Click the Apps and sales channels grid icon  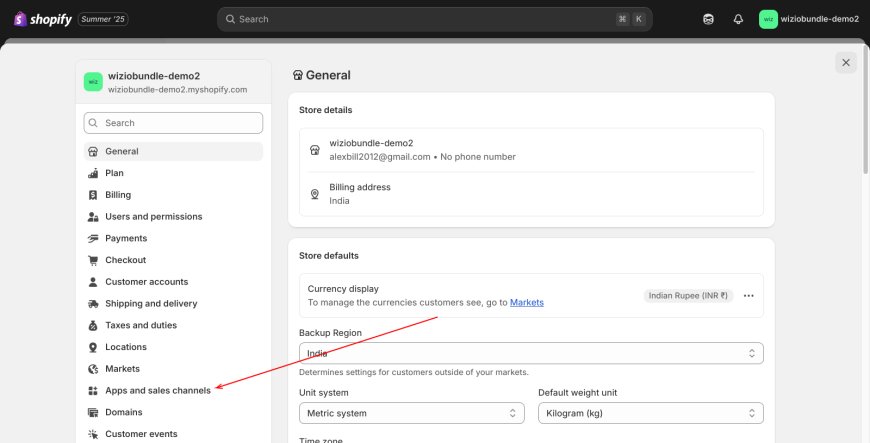(x=93, y=391)
